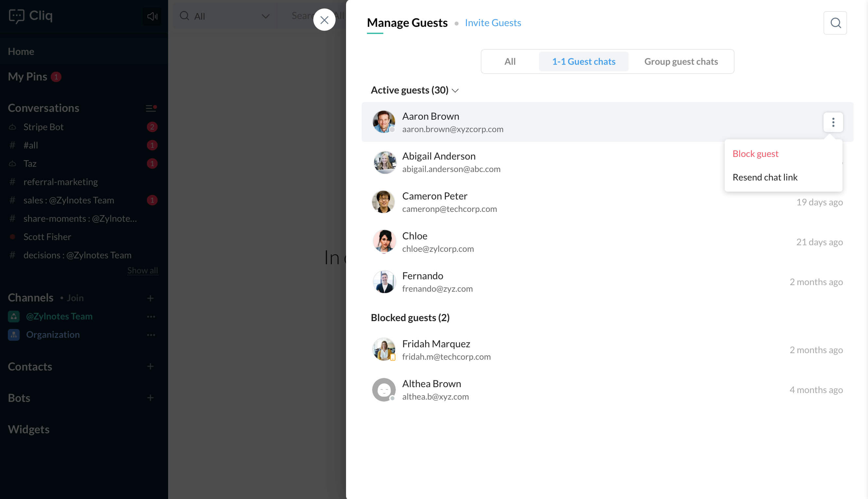Expand the Bots section

[x=19, y=398]
